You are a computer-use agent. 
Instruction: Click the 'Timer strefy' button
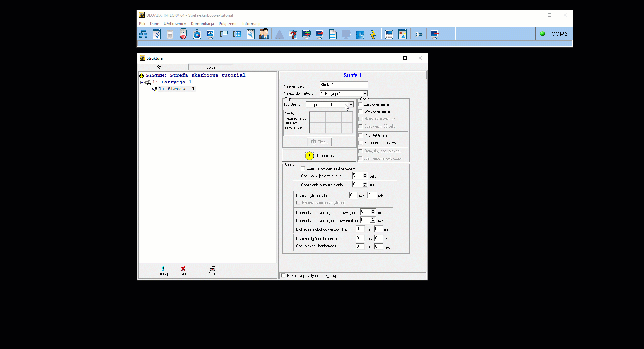319,156
